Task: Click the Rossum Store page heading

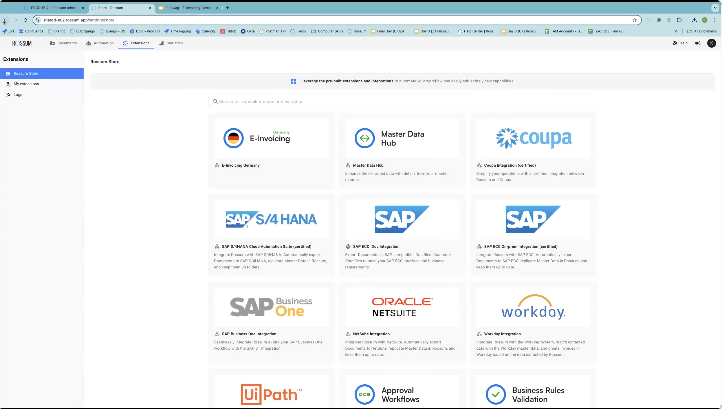Action: (105, 61)
